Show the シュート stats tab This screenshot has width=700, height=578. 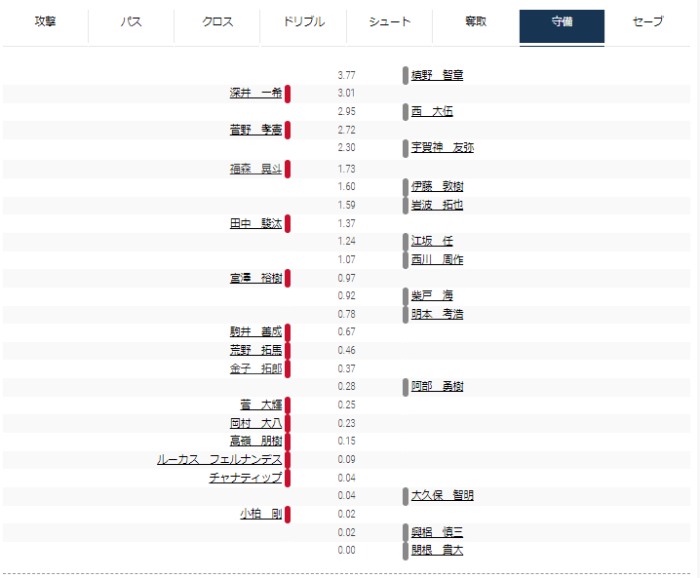tap(390, 22)
